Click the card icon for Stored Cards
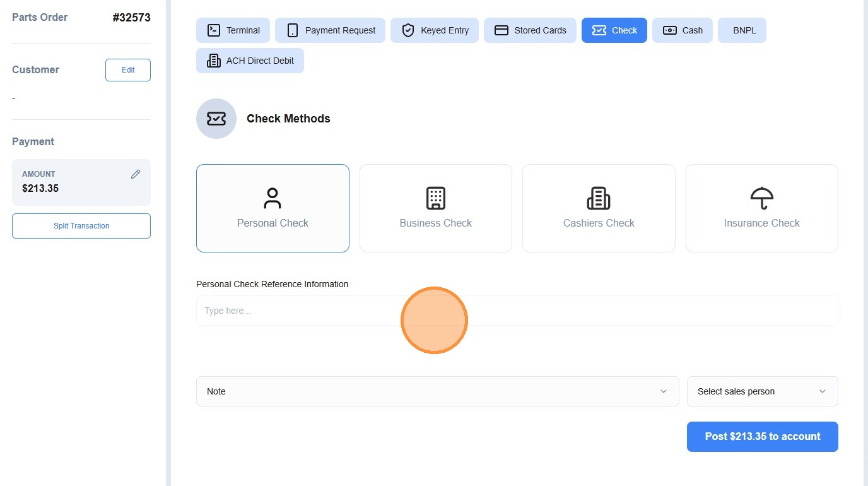This screenshot has width=868, height=486. 501,30
